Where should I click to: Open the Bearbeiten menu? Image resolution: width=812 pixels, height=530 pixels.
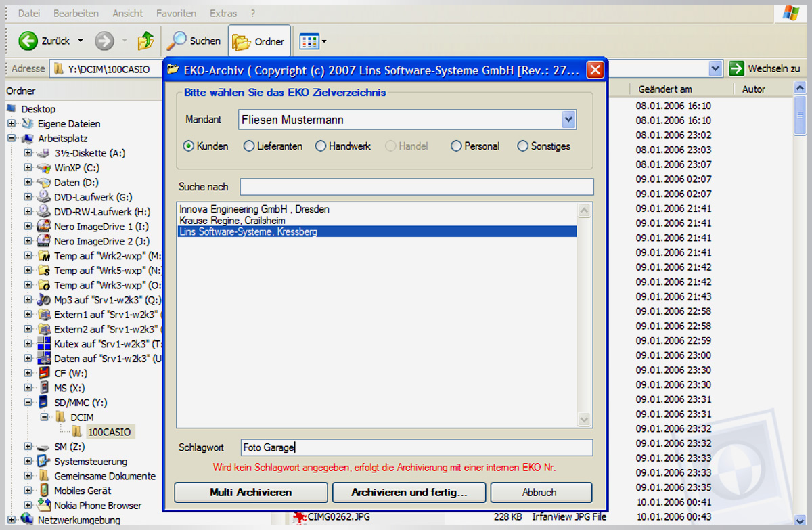[76, 14]
